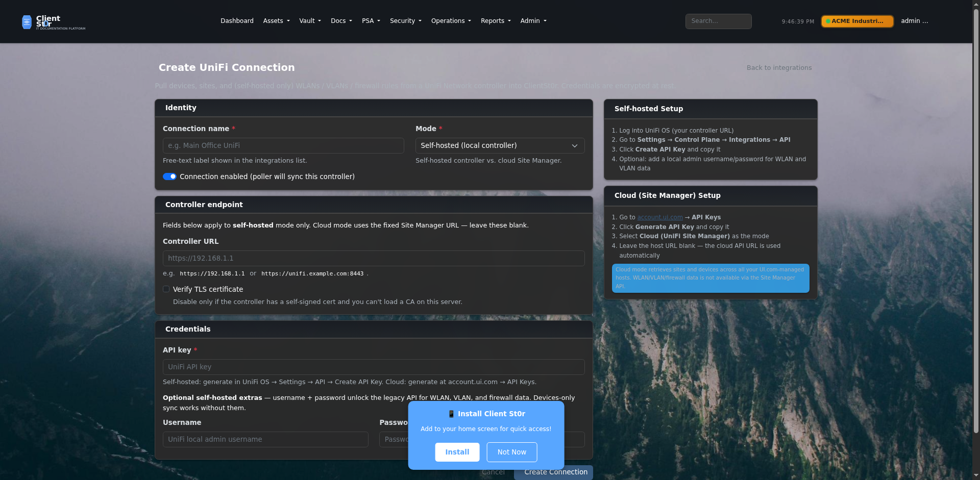
Task: Install Client St0r from the popup
Action: (457, 452)
